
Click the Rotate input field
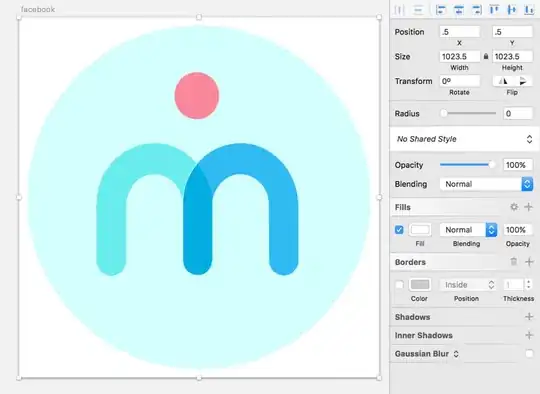(x=459, y=81)
